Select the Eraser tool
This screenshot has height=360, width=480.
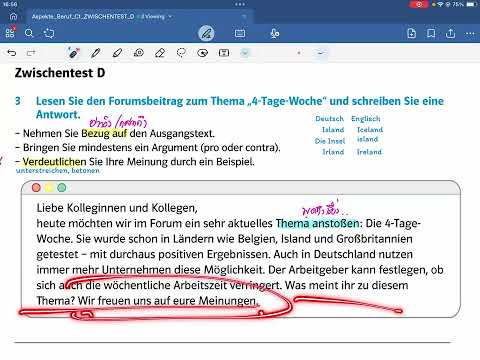point(160,53)
